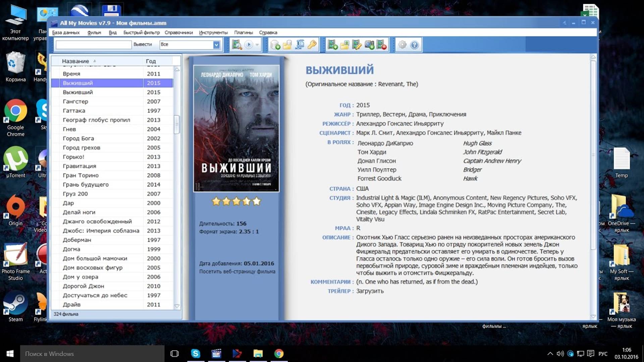Sort the list by the Год column
The image size is (644, 362).
coord(151,61)
